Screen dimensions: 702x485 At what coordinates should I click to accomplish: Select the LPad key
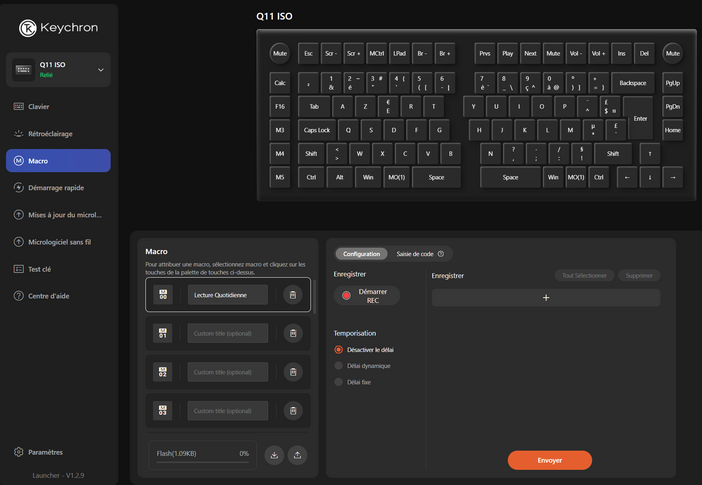tap(399, 54)
